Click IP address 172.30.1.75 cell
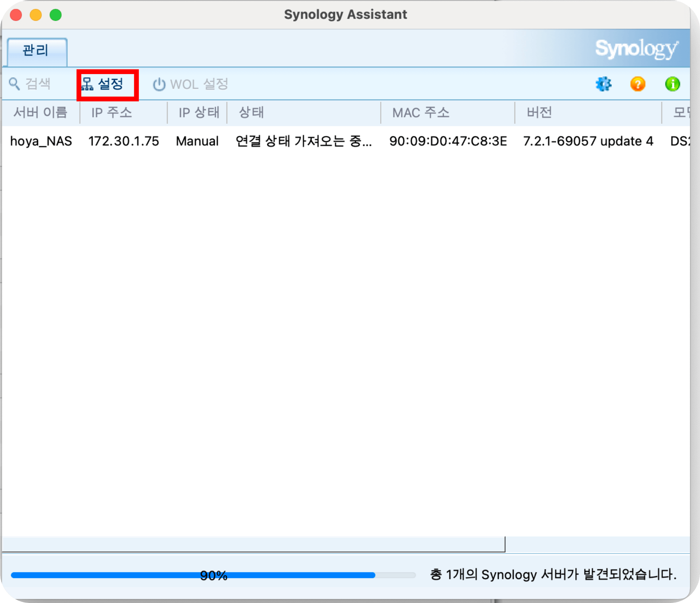This screenshot has width=700, height=603. click(124, 141)
